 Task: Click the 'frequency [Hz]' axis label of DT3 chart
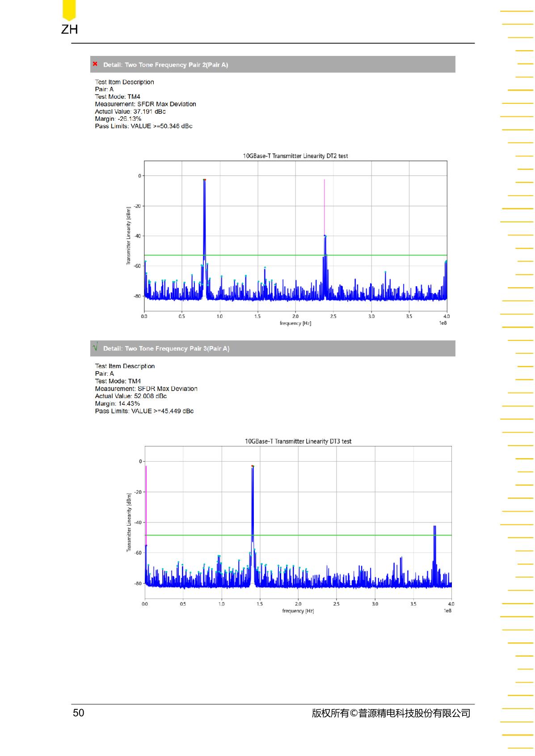(298, 611)
